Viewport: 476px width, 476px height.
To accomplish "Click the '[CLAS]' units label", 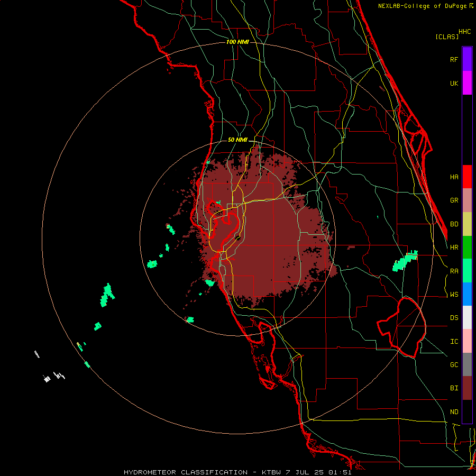I will (447, 36).
